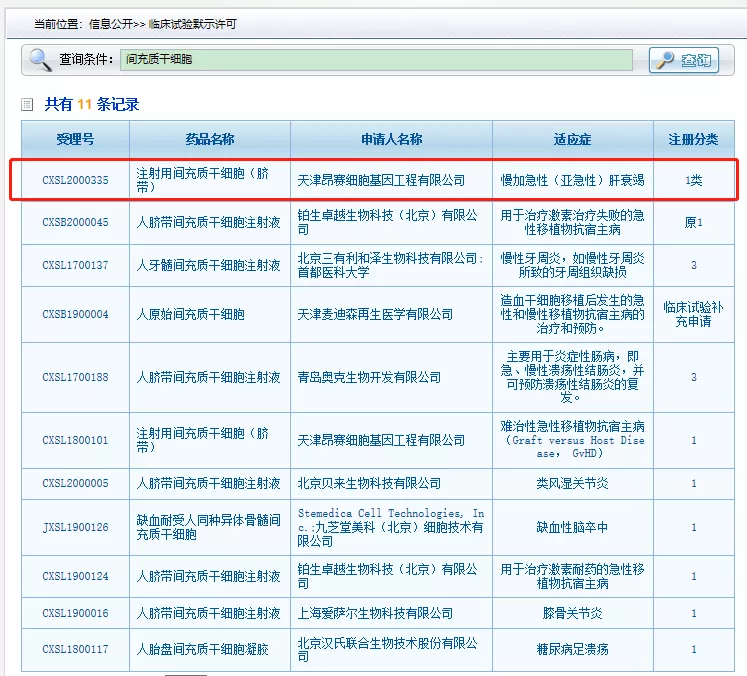Select acceptance number CXSL1900124
Image resolution: width=747 pixels, height=676 pixels.
coord(75,576)
